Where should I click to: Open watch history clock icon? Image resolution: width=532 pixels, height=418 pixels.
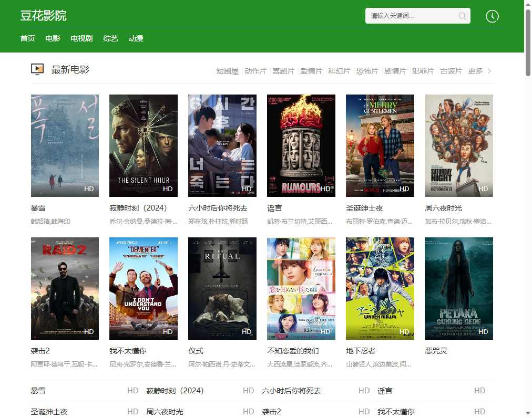point(492,16)
